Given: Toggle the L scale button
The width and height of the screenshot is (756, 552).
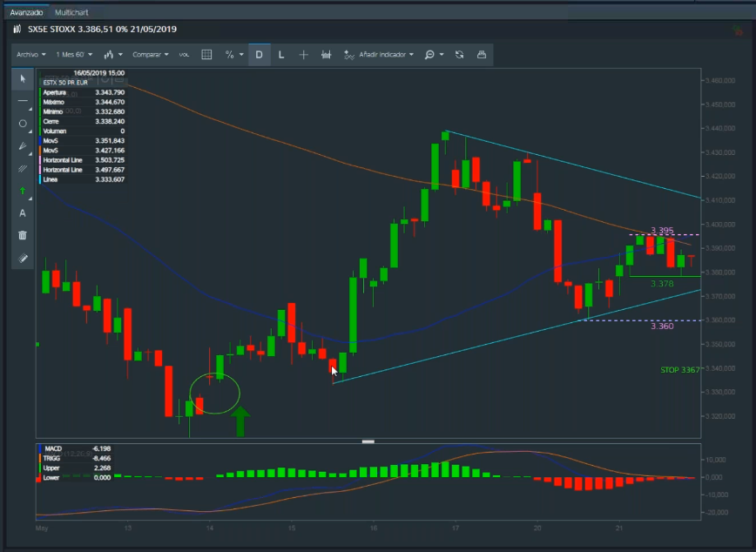Looking at the screenshot, I should pos(281,55).
